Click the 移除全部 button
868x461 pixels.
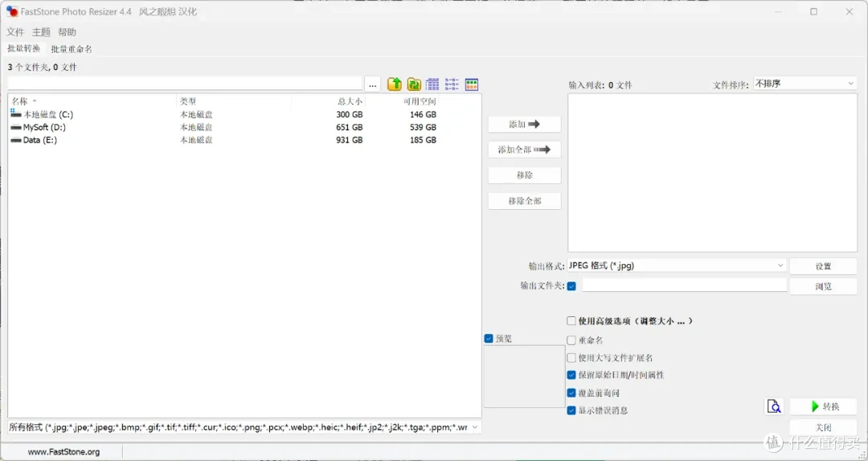(x=524, y=201)
